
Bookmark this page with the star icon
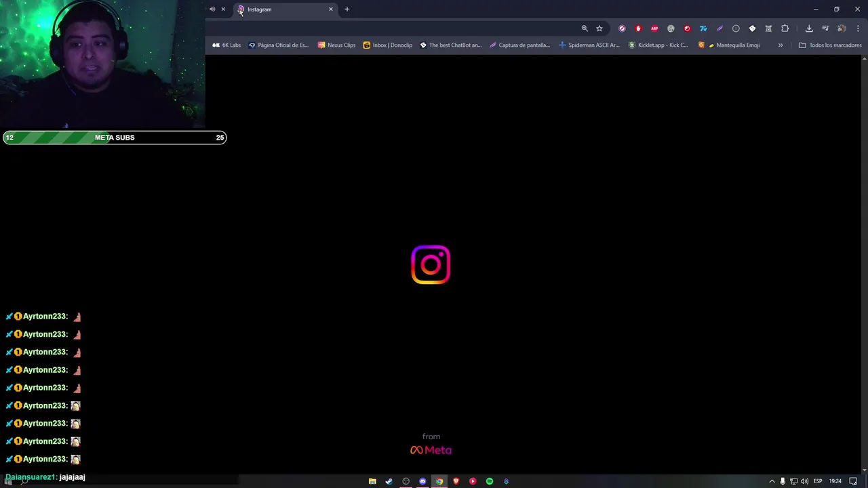click(x=599, y=28)
